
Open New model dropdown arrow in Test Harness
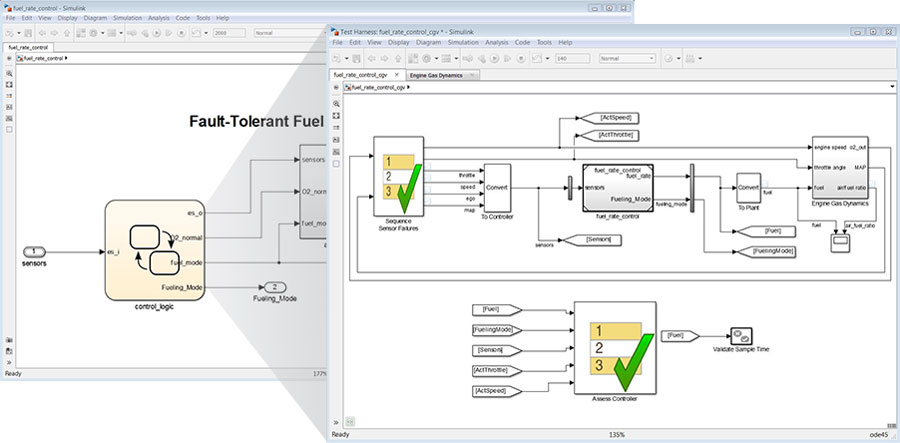click(x=346, y=59)
